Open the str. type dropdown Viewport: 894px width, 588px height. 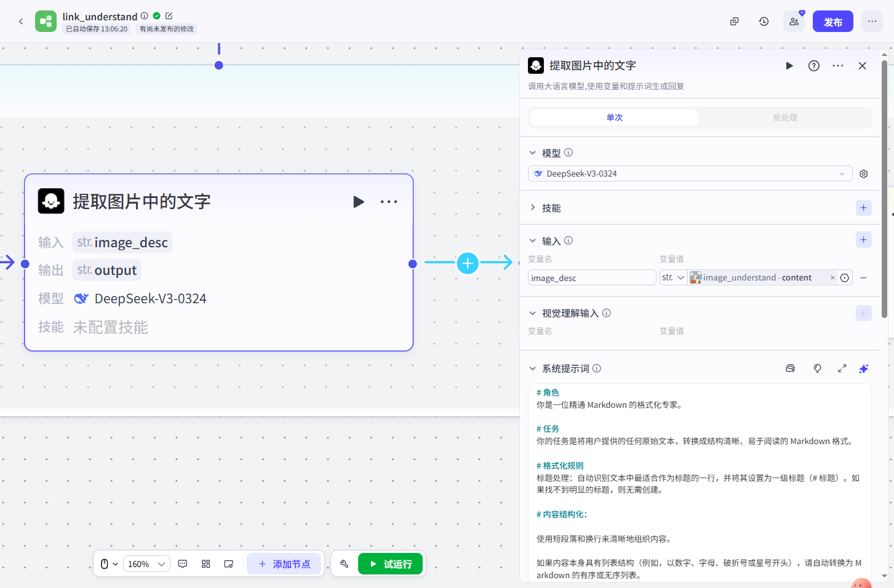tap(673, 278)
